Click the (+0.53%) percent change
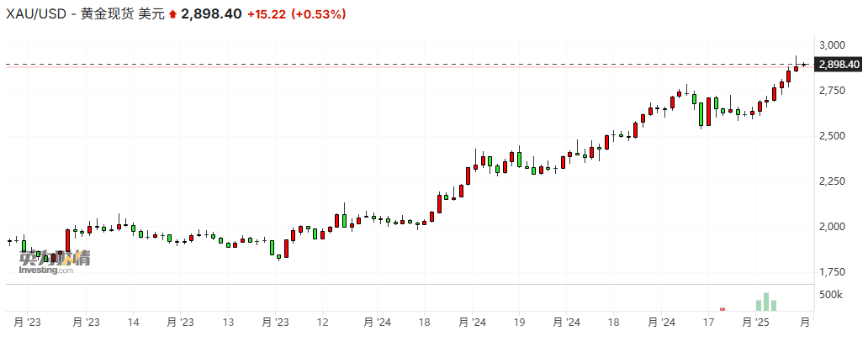This screenshot has width=868, height=341. pyautogui.click(x=317, y=15)
